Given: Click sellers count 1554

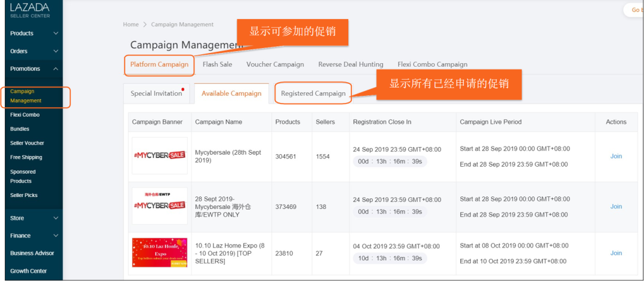Looking at the screenshot, I should 323,157.
